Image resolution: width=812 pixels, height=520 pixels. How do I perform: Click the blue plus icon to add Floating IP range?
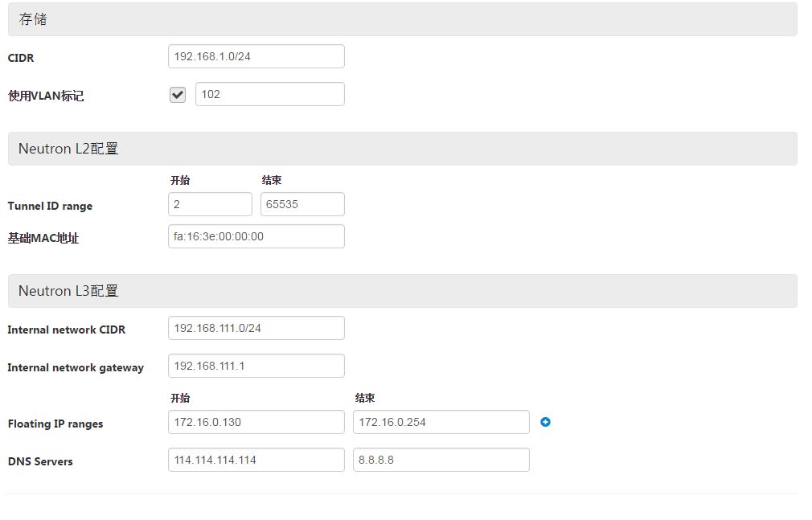pyautogui.click(x=545, y=421)
